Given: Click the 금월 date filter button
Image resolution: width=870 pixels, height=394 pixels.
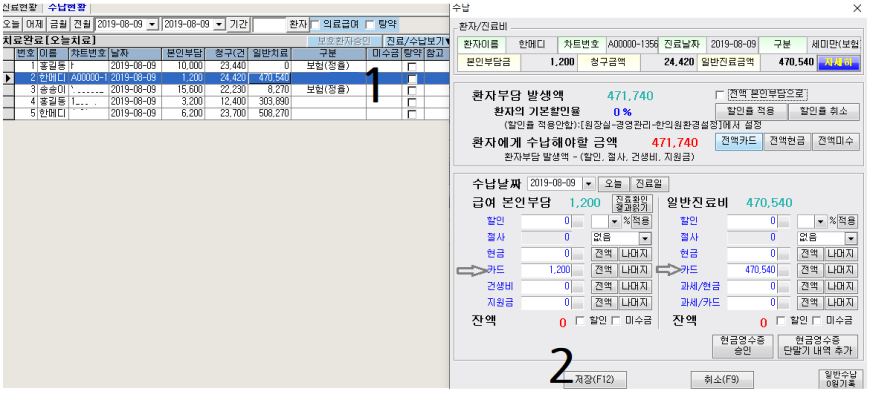Looking at the screenshot, I should 58,24.
